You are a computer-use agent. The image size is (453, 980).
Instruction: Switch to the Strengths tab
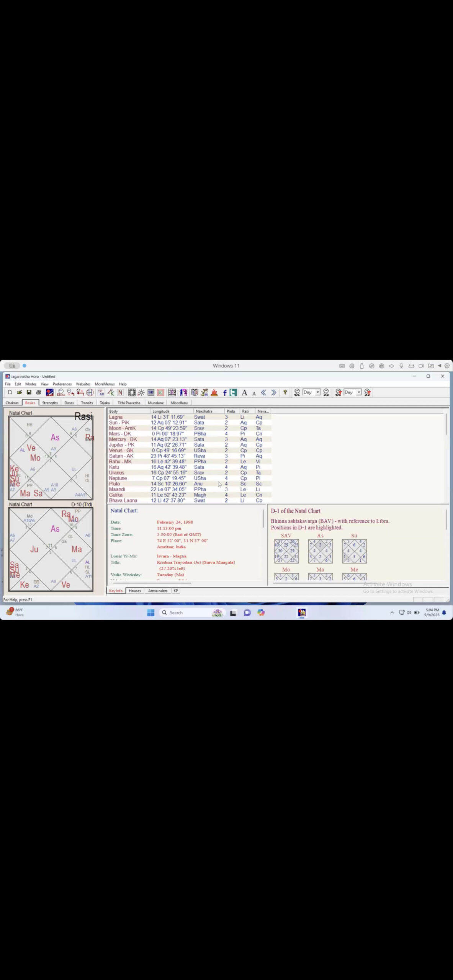50,403
